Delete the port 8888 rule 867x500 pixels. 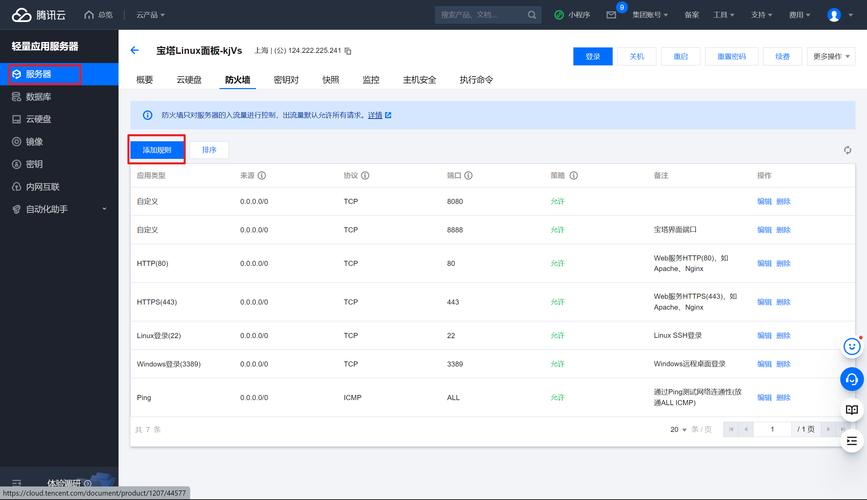pos(783,230)
